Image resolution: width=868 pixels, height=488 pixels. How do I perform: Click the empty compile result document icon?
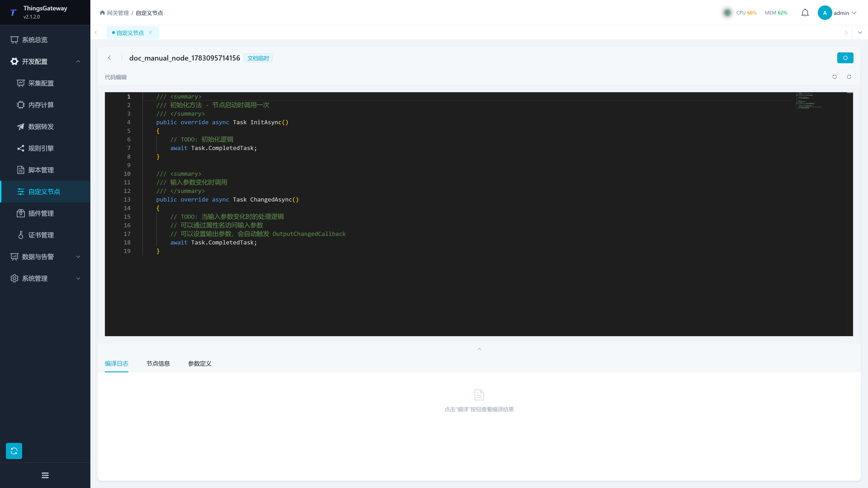[479, 395]
